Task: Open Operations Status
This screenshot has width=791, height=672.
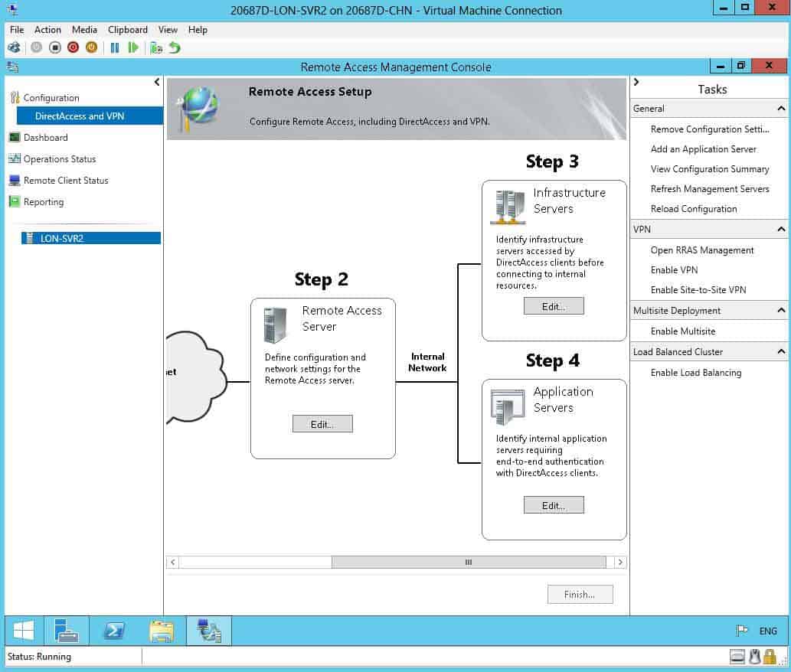Action: coord(60,158)
